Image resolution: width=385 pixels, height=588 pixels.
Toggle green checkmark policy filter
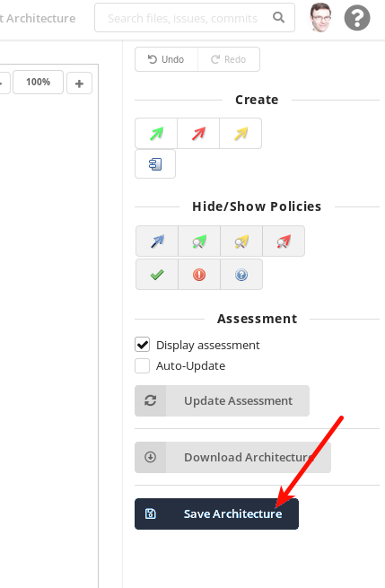(x=157, y=275)
